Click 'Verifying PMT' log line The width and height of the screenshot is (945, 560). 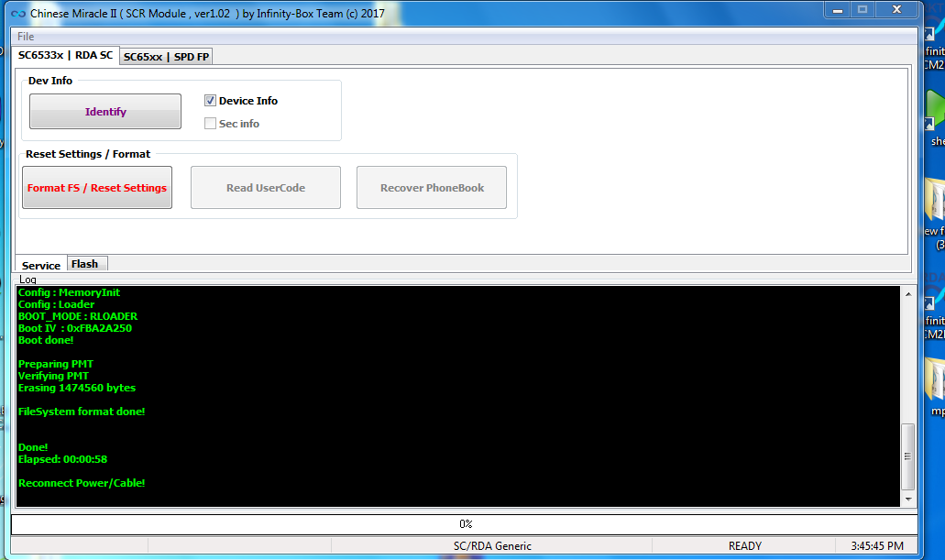coord(53,376)
